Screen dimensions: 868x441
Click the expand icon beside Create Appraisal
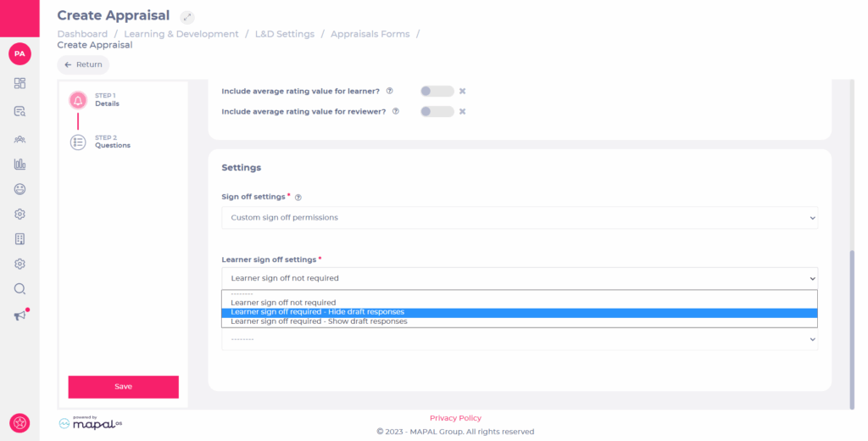187,17
